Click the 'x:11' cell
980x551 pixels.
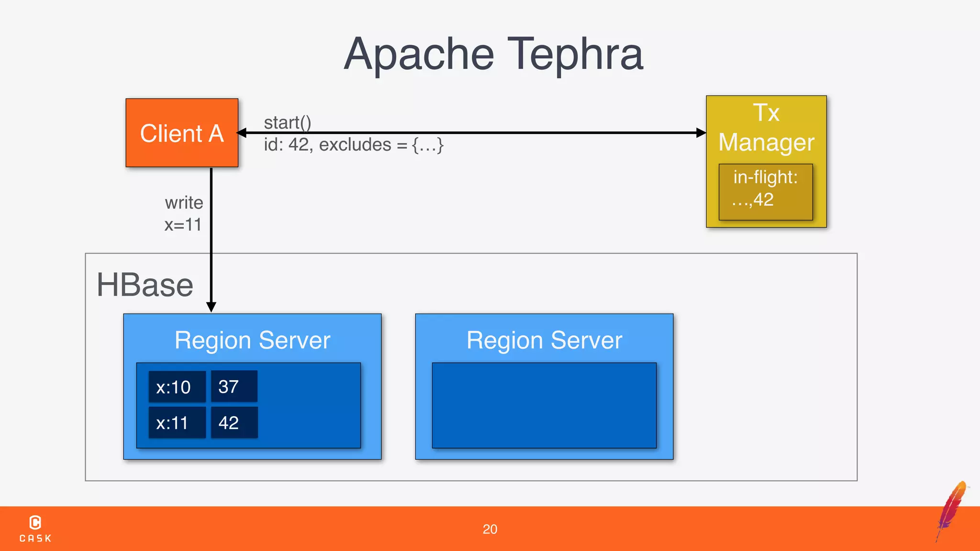tap(177, 422)
